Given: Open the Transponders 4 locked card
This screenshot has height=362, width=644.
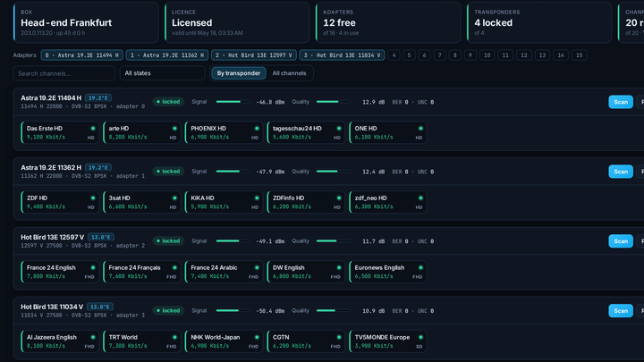Looking at the screenshot, I should click(x=539, y=22).
